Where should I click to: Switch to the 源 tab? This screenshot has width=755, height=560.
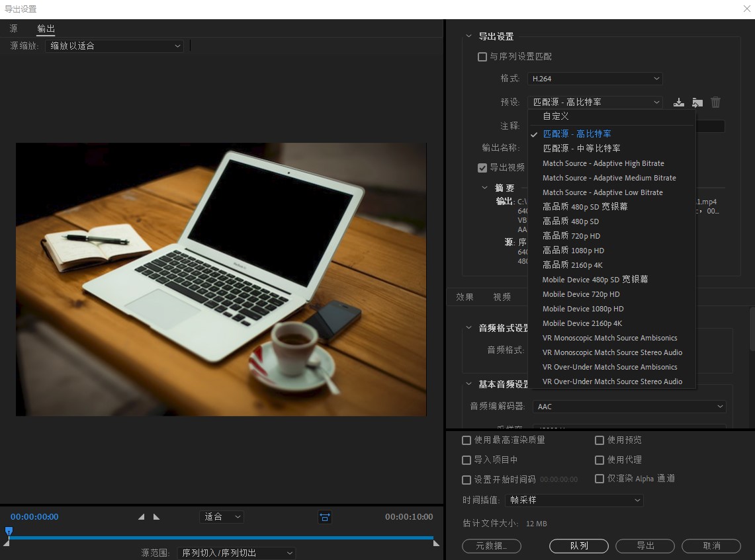(x=14, y=28)
